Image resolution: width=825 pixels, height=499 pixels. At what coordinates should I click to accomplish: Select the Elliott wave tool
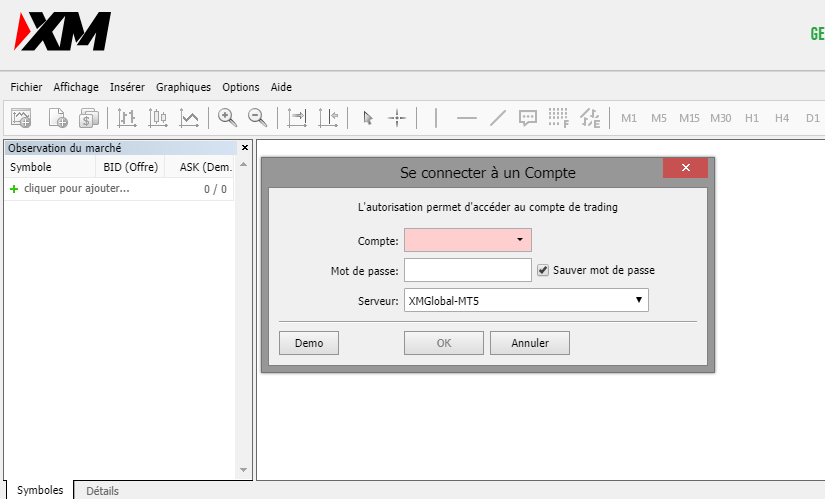[590, 118]
